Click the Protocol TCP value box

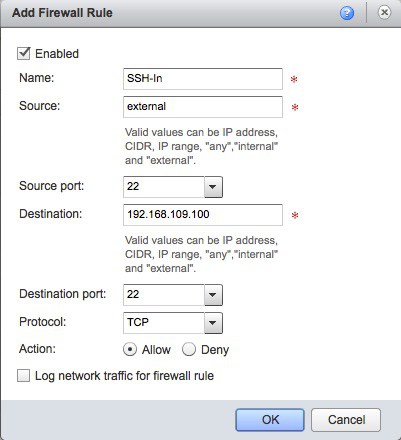(x=164, y=323)
